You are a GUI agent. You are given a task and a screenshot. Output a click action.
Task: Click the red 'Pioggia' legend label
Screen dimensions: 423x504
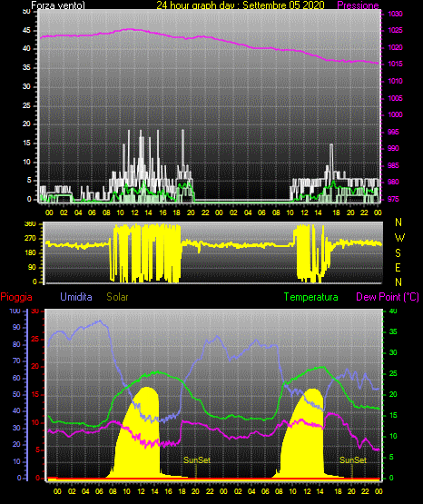16,297
